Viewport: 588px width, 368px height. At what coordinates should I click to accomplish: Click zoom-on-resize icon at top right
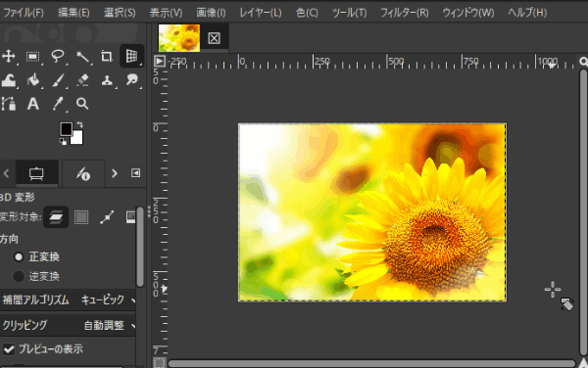(583, 61)
